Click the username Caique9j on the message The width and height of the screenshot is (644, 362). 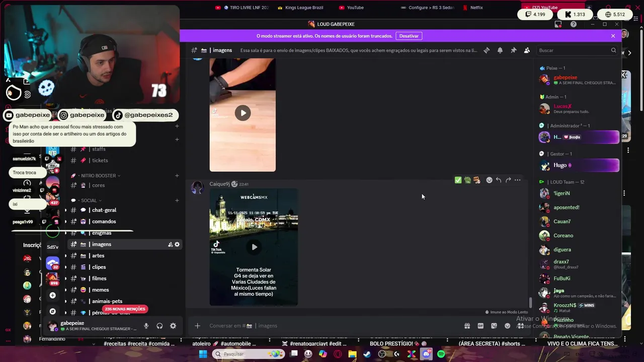[x=219, y=184]
